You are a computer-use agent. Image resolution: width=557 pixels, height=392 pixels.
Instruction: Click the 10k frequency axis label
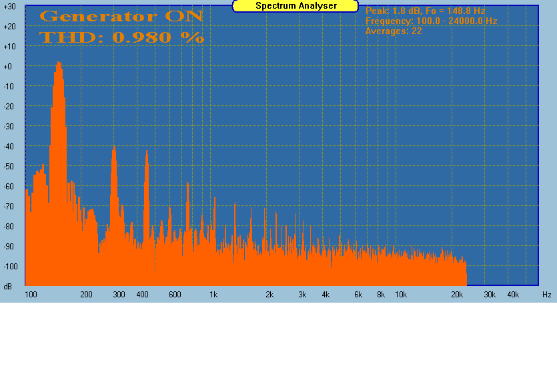(x=401, y=295)
